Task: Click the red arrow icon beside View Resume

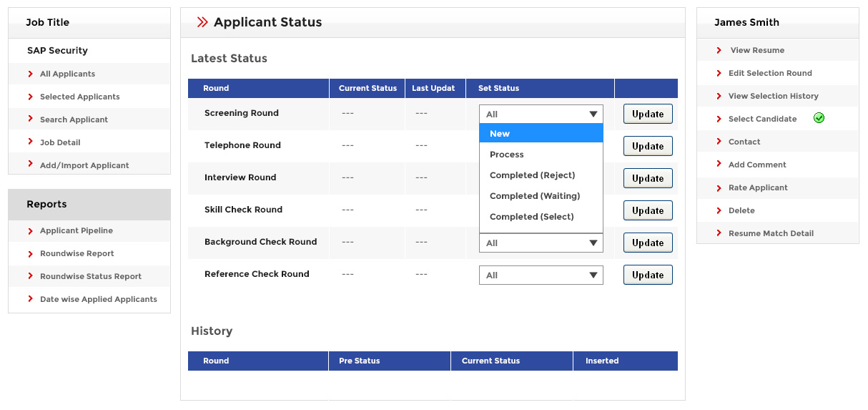Action: (x=719, y=50)
